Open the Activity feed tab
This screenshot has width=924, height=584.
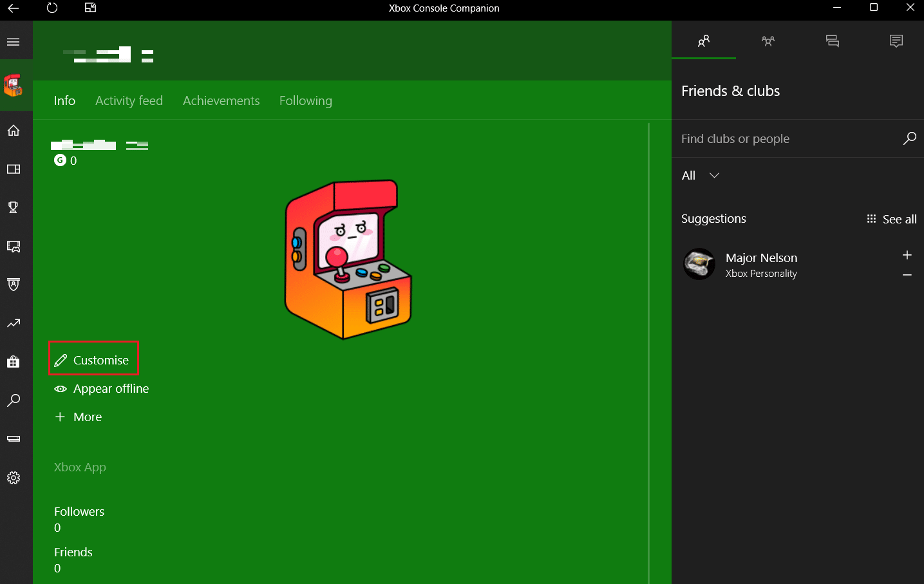pos(129,100)
